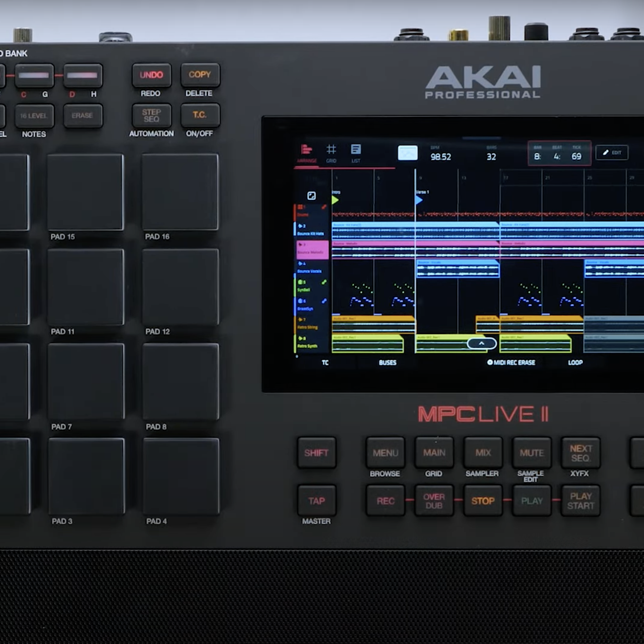Viewport: 644px width, 644px height.
Task: Hit PAD 15
Action: pos(85,192)
